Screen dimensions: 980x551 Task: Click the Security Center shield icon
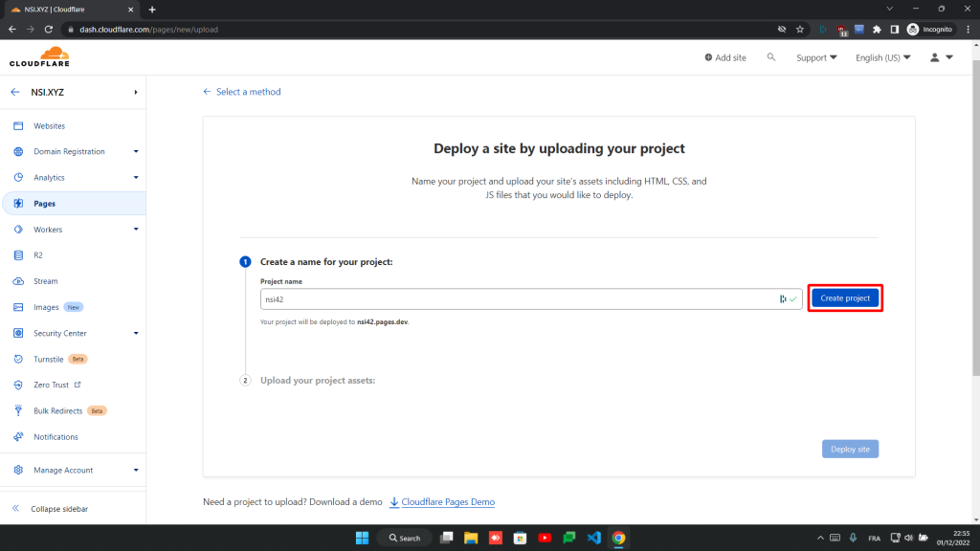[18, 333]
